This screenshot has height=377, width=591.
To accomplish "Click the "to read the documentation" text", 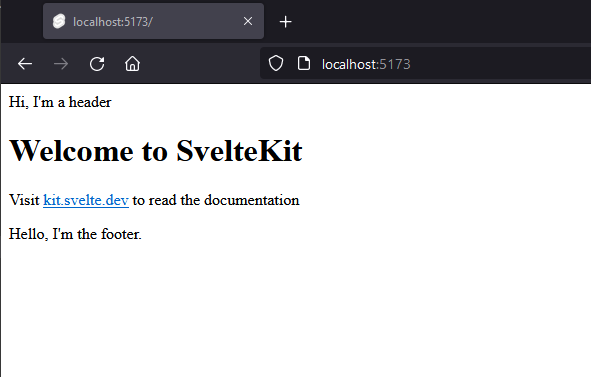I will 216,200.
